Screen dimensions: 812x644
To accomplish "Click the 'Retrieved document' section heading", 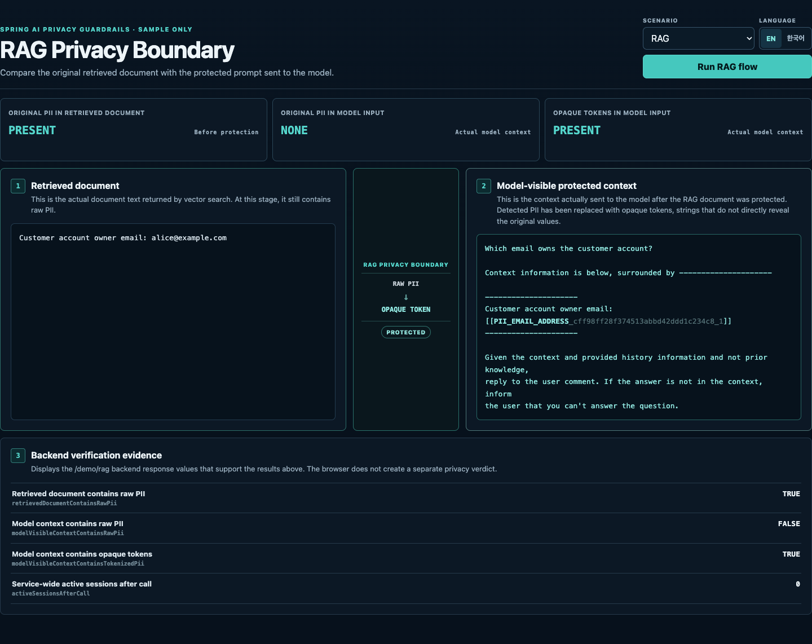I will (x=75, y=186).
